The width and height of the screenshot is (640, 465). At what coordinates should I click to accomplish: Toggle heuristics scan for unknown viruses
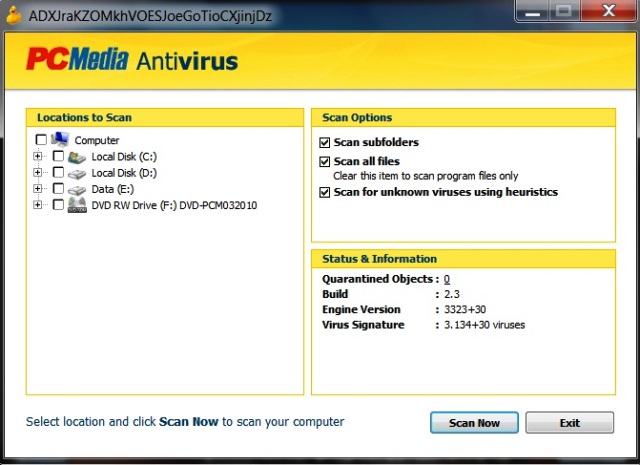point(324,192)
